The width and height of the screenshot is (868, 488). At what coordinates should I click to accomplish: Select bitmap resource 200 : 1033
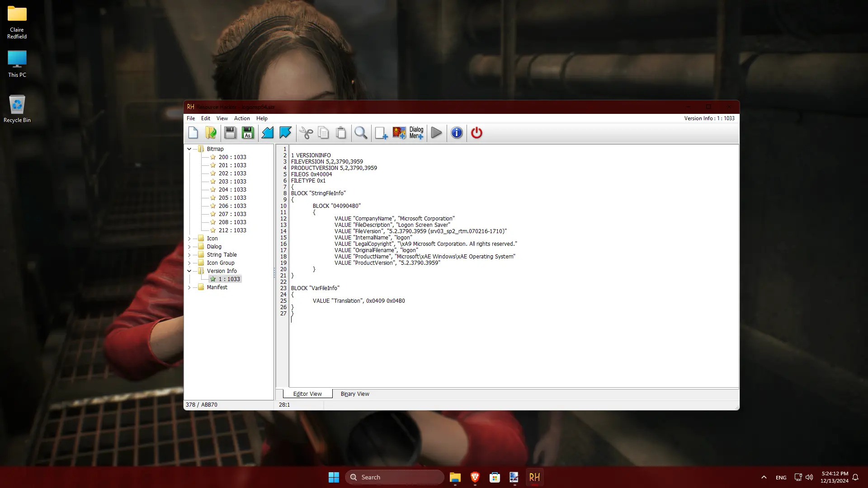[x=232, y=157]
